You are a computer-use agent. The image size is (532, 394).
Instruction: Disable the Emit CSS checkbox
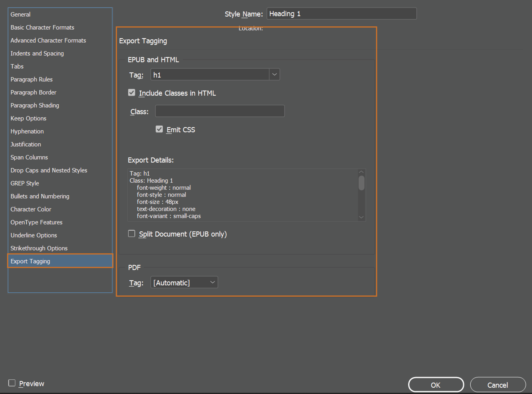tap(159, 129)
